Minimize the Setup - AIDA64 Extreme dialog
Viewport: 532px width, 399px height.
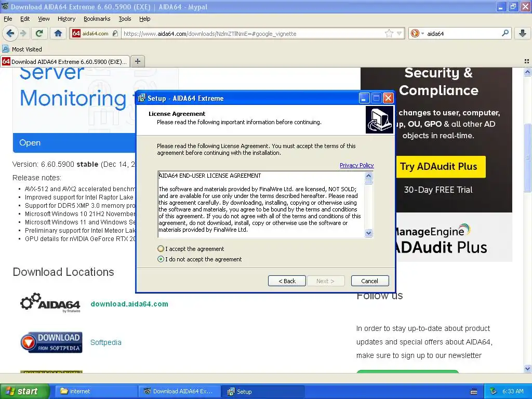coord(364,98)
